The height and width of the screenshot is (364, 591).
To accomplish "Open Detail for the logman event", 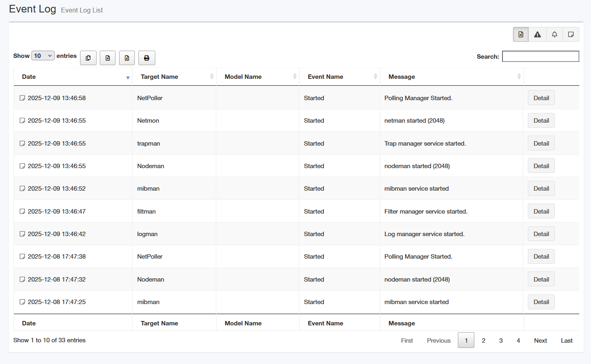I will 541,234.
